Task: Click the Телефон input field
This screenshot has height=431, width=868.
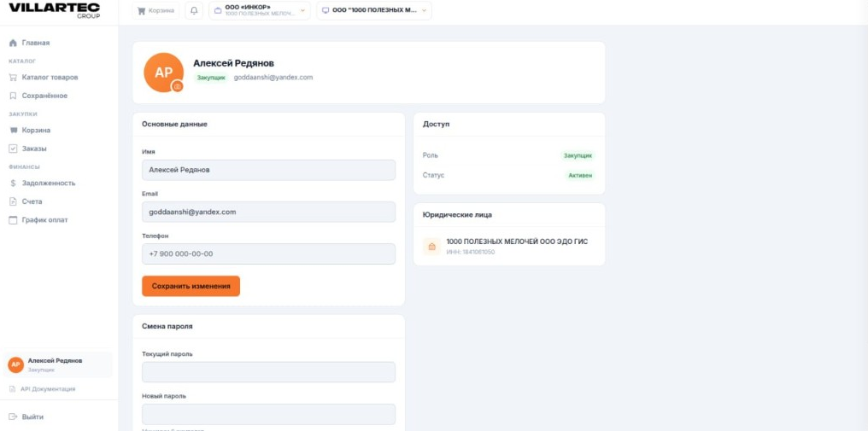Action: pyautogui.click(x=268, y=254)
